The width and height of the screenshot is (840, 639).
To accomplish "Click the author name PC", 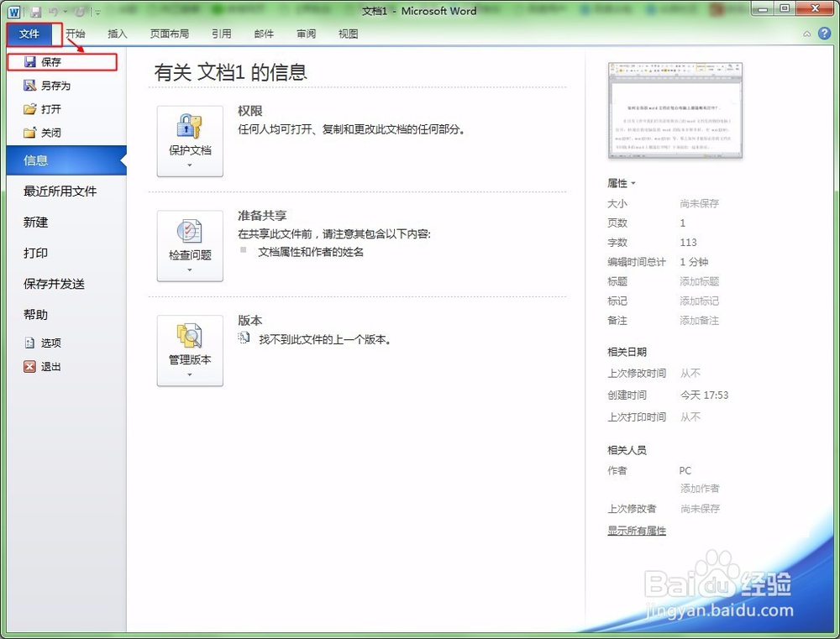I will [685, 471].
